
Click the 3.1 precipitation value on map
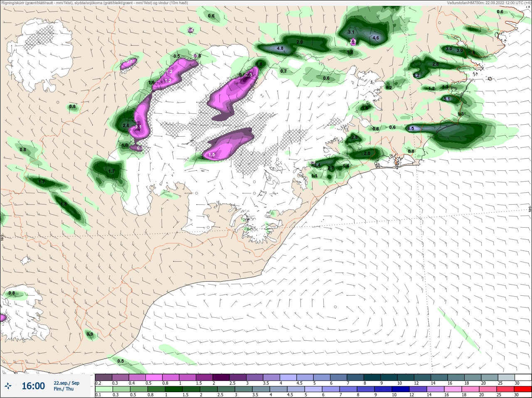(x=351, y=32)
